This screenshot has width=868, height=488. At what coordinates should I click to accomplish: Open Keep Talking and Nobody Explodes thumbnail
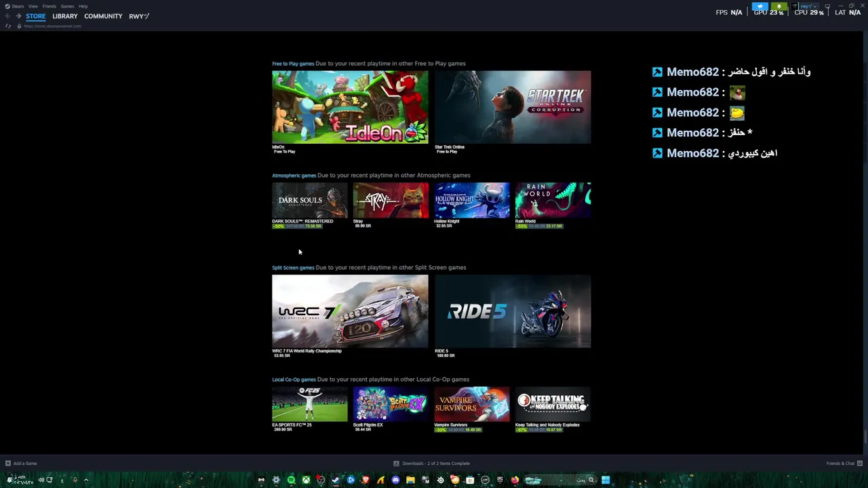(553, 404)
